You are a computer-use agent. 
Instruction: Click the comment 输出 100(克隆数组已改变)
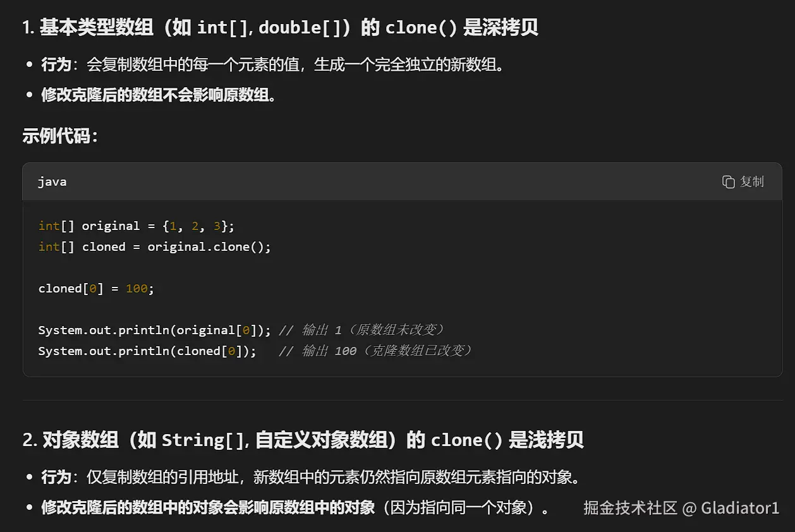tap(376, 351)
